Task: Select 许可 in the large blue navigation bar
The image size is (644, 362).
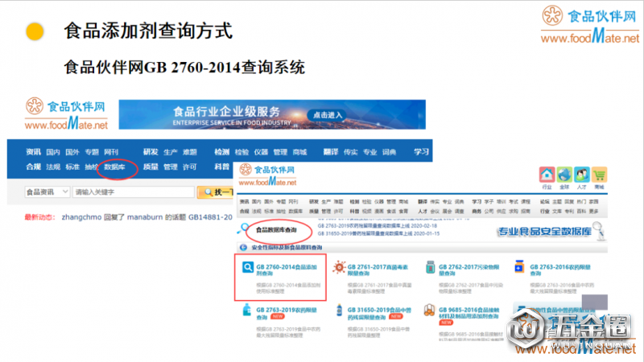Action: tap(190, 167)
